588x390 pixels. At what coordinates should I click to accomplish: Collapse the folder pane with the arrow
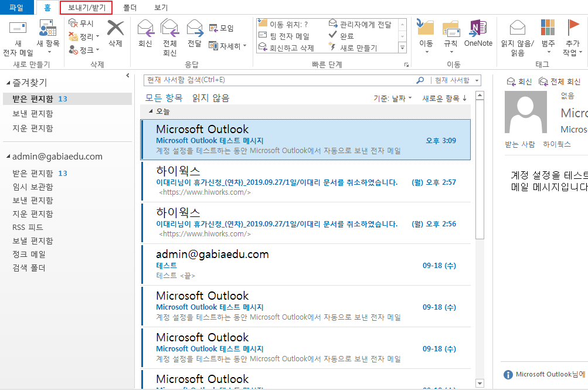[x=127, y=76]
